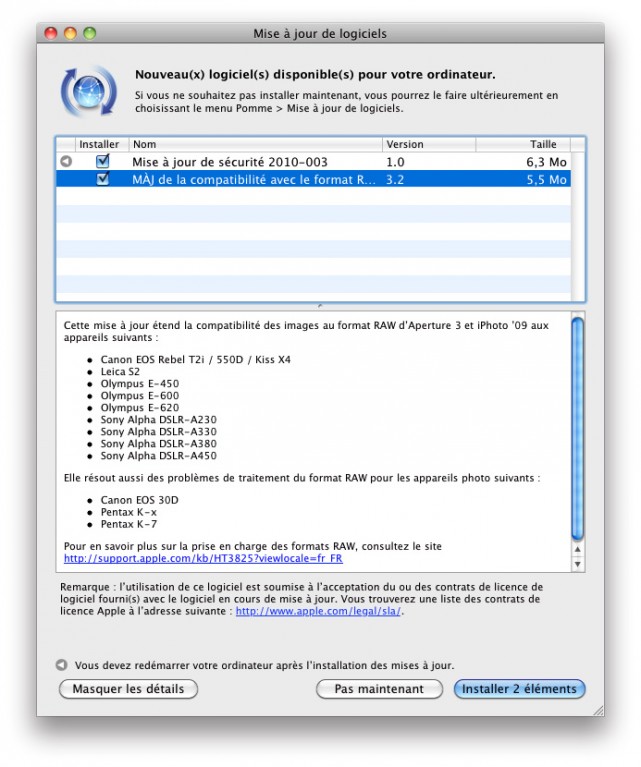Screen dimensions: 641x767
Task: Open support.apple.com HT3825 link
Action: pos(203,558)
